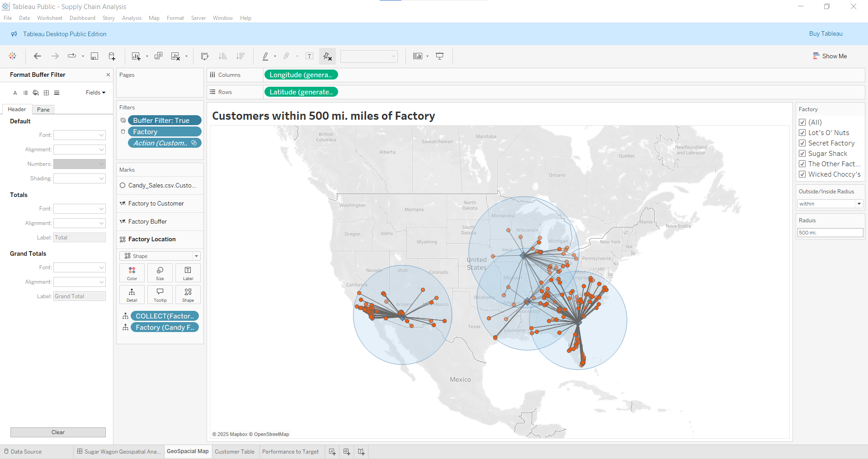Click the Format Borders icon
Screen dimensions: 868x459
tap(46, 93)
